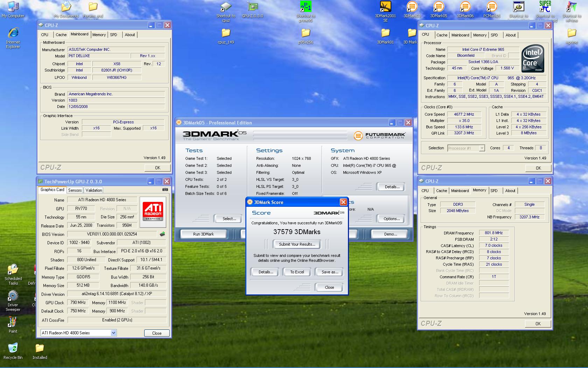
Task: Open p95v256 folder on desktop
Action: (306, 36)
